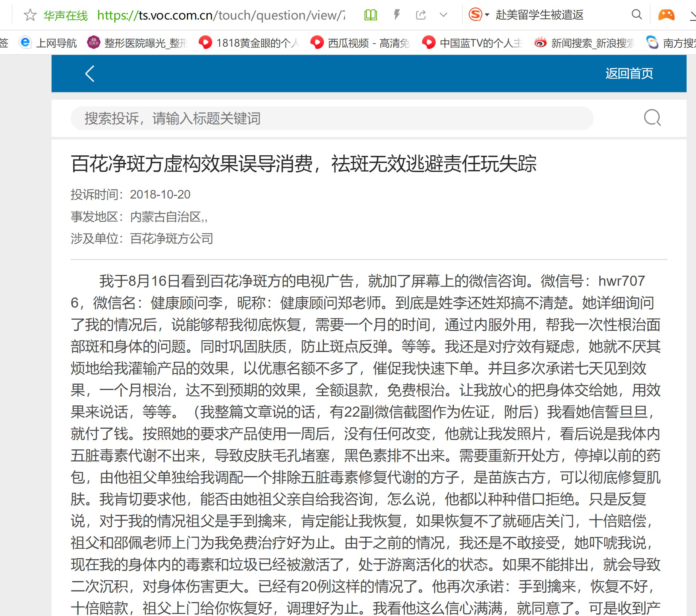Focus the 搜索投诉 keyword input field

332,118
